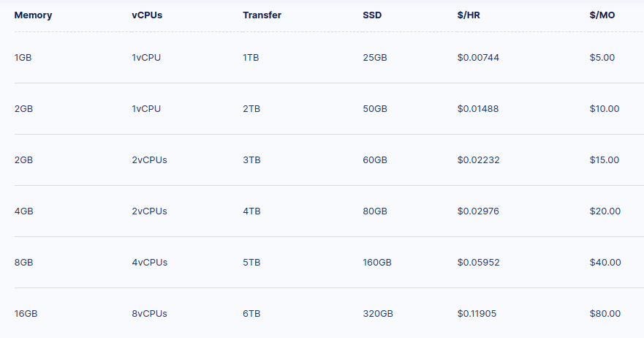Screen dimensions: 644x338
Task: Click the $15.00 monthly price
Action: click(605, 159)
